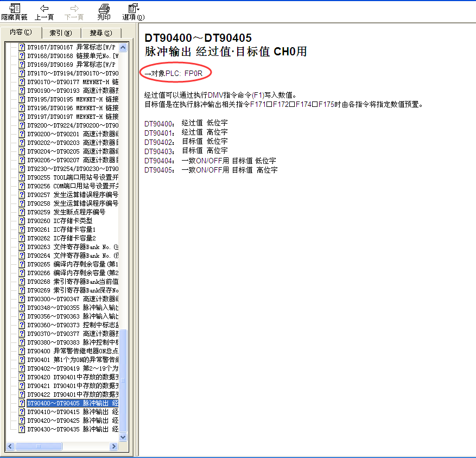Open the DT90259 发生断点程序编号 topic
The width and height of the screenshot is (476, 458).
click(x=66, y=212)
